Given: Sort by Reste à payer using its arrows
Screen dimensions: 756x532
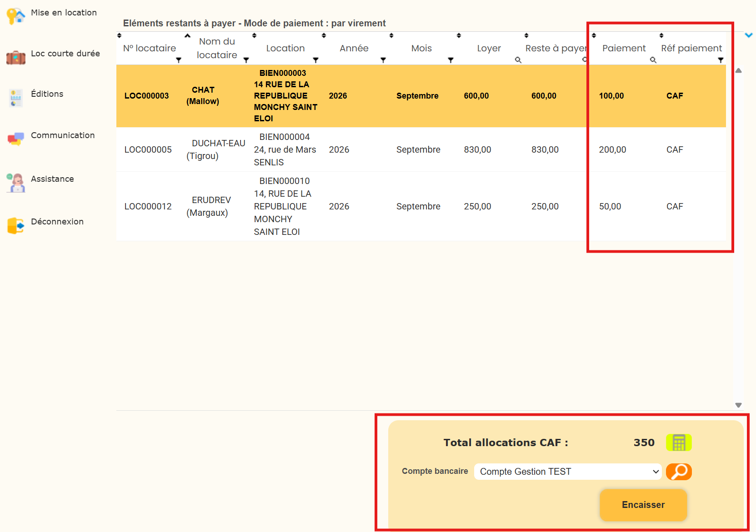Looking at the screenshot, I should (526, 35).
